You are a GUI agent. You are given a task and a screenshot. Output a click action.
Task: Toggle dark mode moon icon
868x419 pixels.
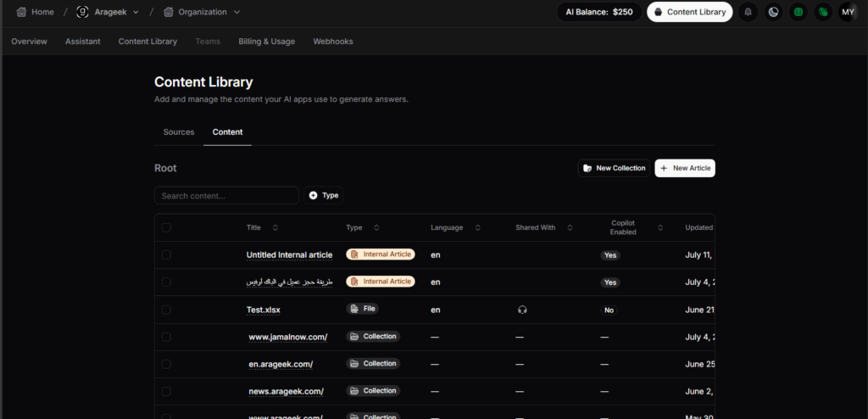[773, 12]
